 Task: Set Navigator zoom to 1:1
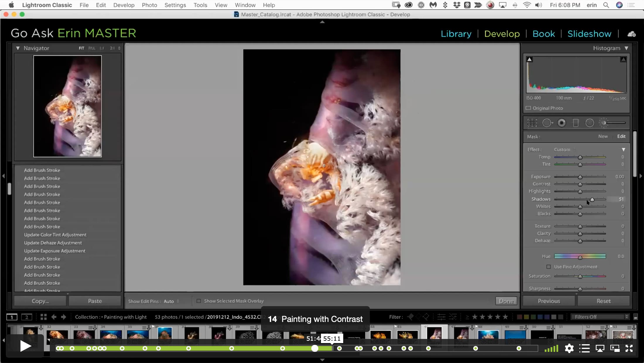(x=102, y=48)
